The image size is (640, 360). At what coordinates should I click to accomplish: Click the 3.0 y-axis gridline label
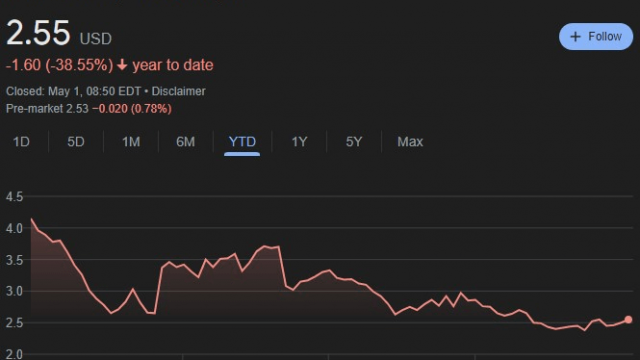[14, 291]
